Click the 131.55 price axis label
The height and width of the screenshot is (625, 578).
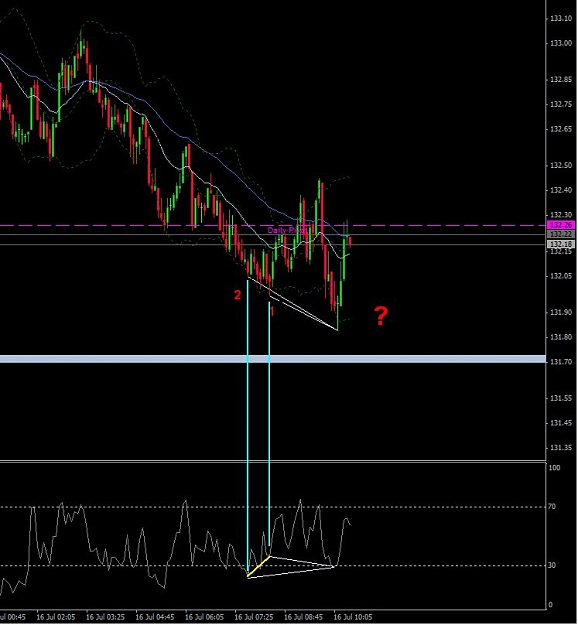click(x=560, y=399)
